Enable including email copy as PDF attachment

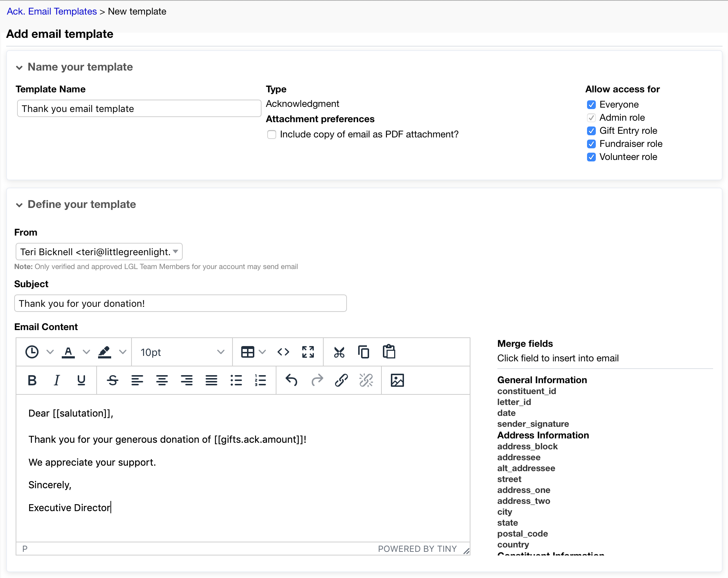pyautogui.click(x=271, y=134)
